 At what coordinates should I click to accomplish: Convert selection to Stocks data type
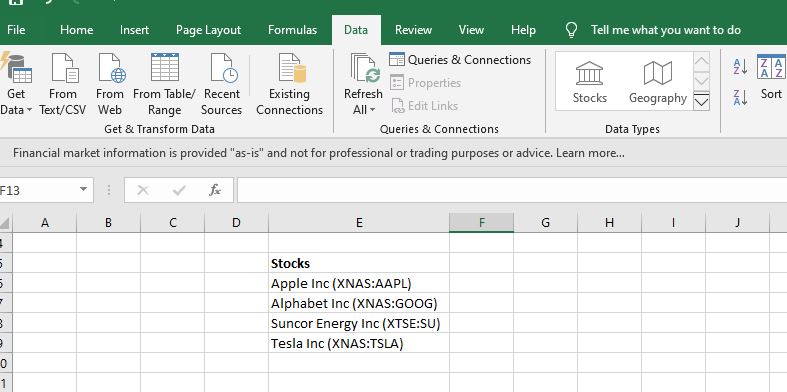coord(590,82)
